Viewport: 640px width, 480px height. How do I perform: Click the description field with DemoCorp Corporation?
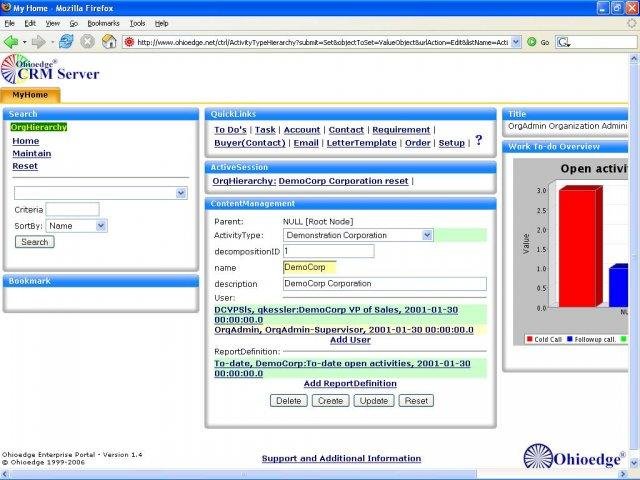(384, 284)
